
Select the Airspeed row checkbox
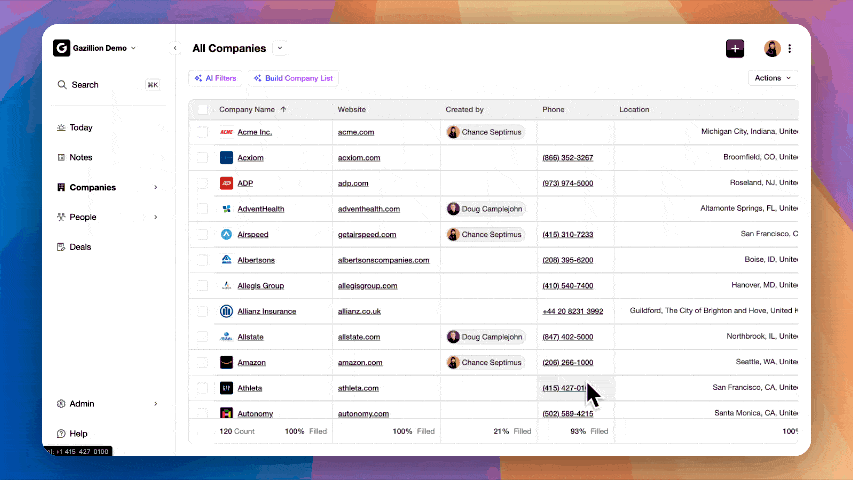click(203, 235)
